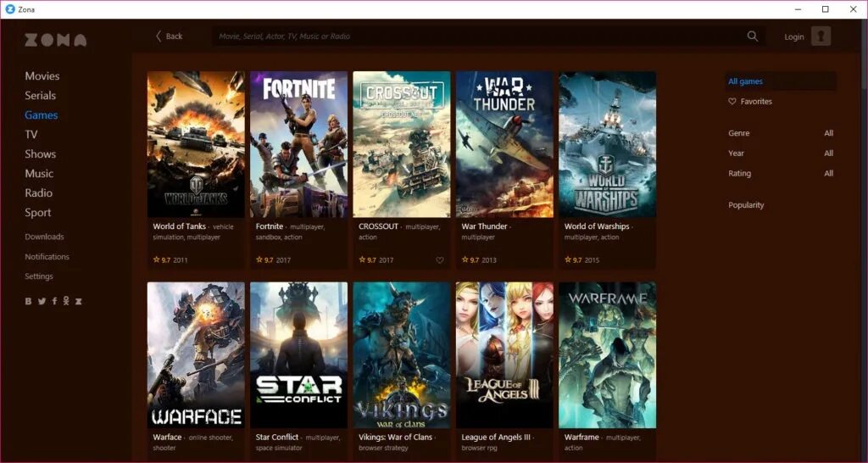868x463 pixels.
Task: Click the star rating on Fortnite card
Action: click(264, 259)
